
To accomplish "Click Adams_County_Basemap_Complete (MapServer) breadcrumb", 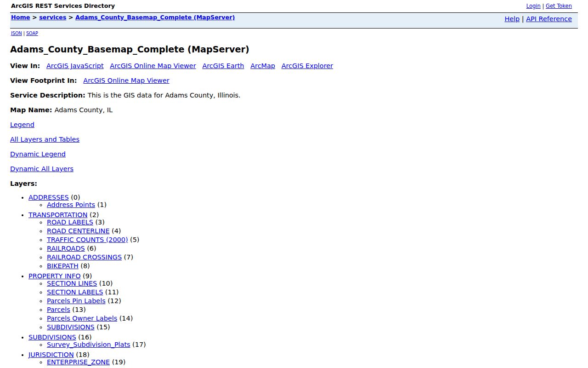I will 155,17.
